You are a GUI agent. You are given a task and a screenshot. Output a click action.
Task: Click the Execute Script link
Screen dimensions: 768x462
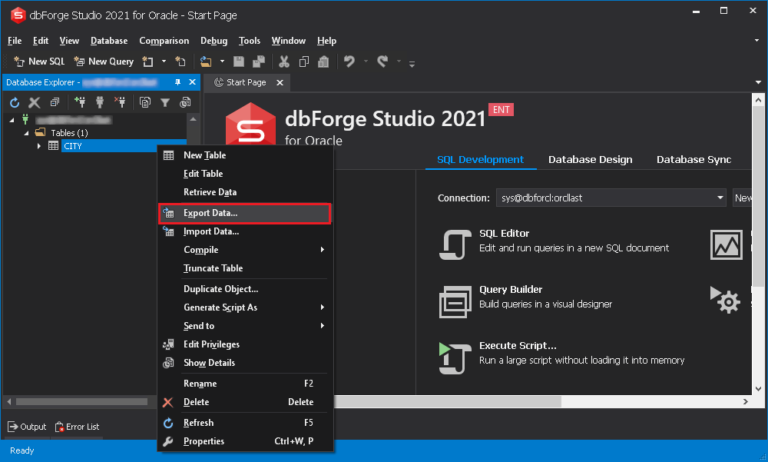click(x=517, y=345)
